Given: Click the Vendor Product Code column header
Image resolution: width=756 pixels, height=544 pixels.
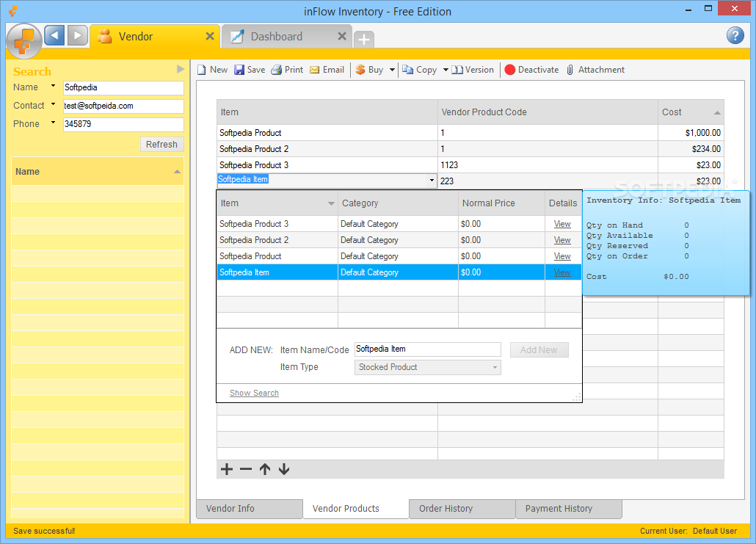Looking at the screenshot, I should 548,112.
